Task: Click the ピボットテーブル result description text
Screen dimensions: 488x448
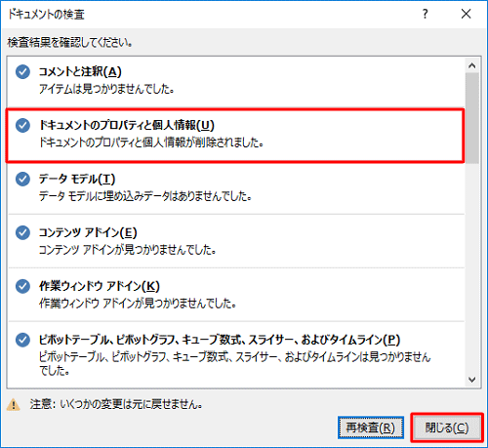Action: 234,364
